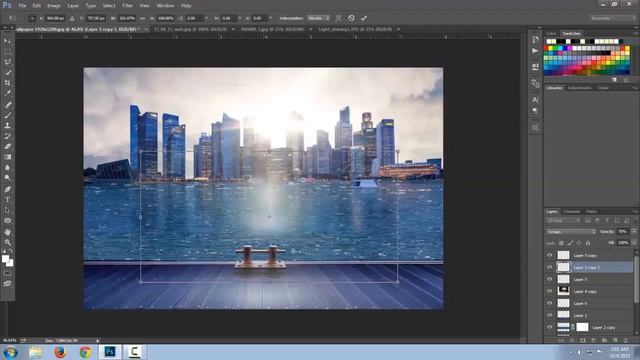Image resolution: width=640 pixels, height=360 pixels.
Task: Select the Crop tool
Action: click(x=7, y=83)
